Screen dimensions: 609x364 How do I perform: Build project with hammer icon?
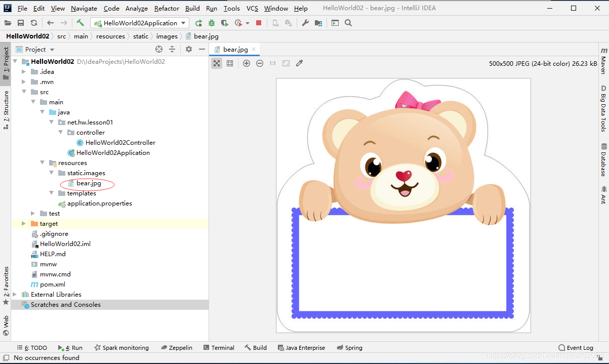[x=80, y=23]
